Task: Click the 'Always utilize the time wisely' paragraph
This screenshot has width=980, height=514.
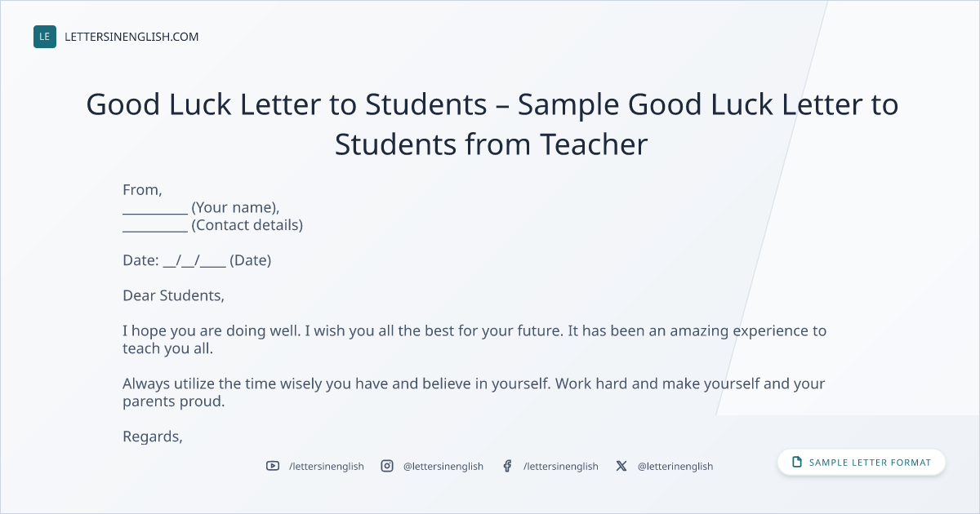Action: click(474, 392)
